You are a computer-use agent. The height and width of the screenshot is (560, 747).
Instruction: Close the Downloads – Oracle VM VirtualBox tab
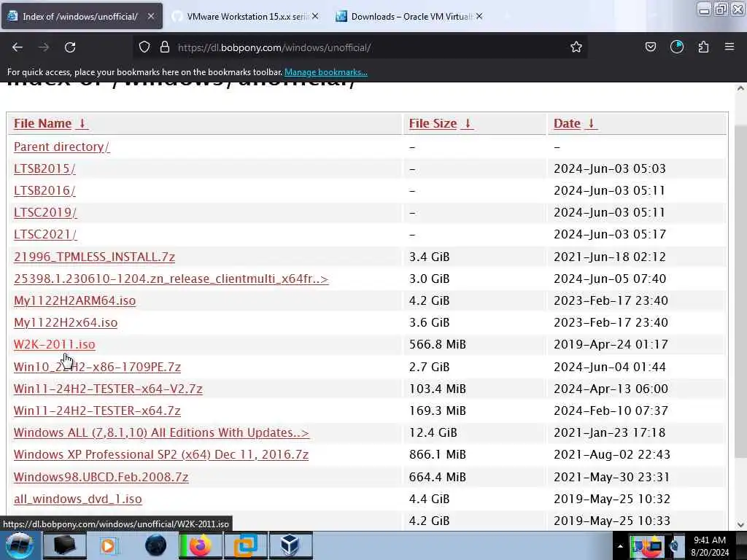(479, 16)
